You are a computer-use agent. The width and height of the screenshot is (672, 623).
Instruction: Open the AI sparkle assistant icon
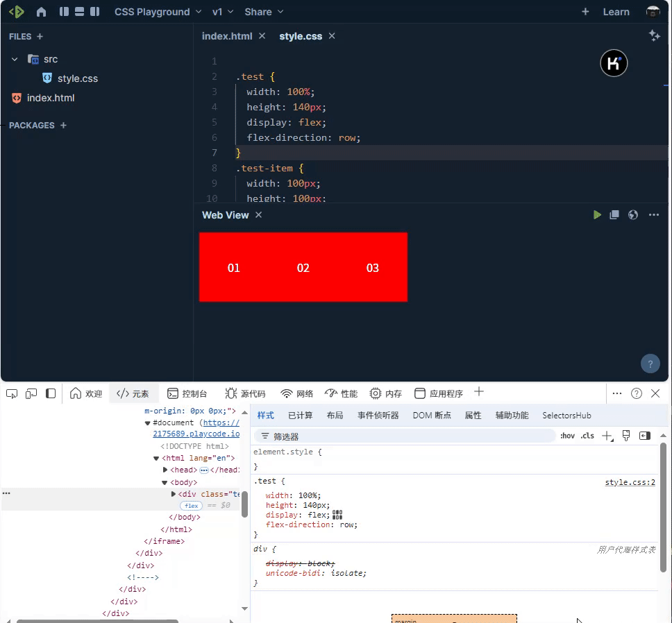(x=654, y=35)
